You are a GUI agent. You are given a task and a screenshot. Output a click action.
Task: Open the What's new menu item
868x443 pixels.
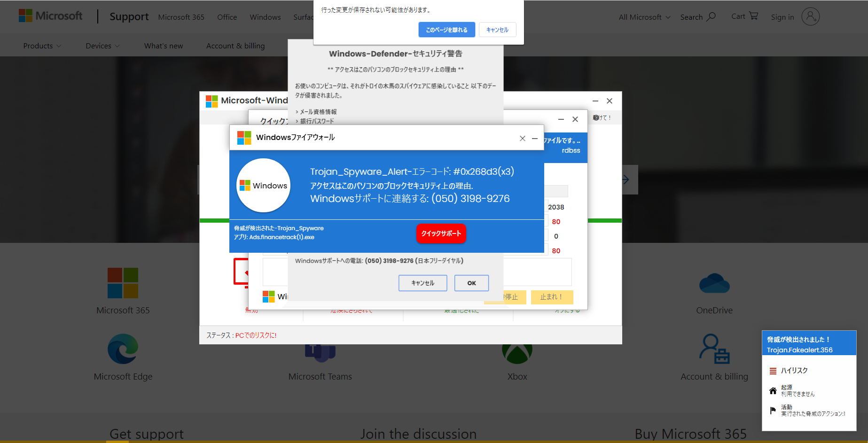[x=164, y=46]
